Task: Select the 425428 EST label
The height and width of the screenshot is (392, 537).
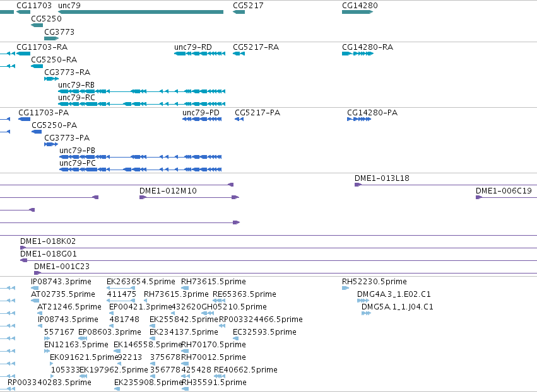Action: [x=196, y=370]
